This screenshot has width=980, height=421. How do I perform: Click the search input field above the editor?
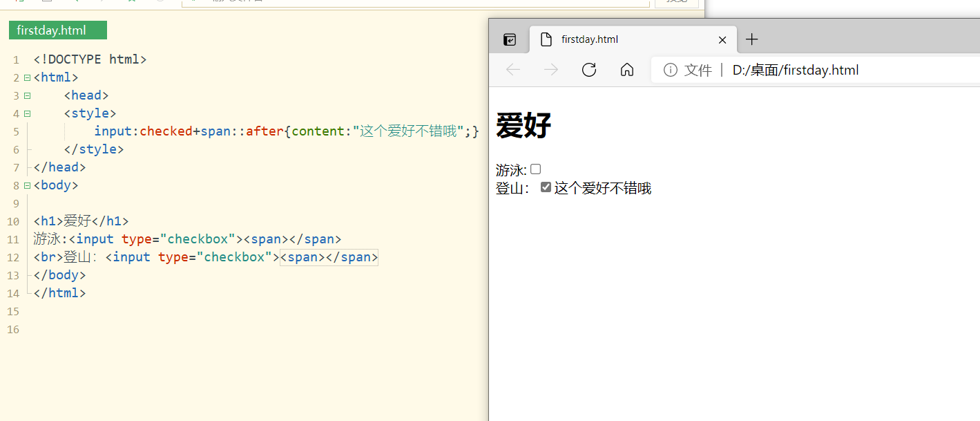(416, 3)
